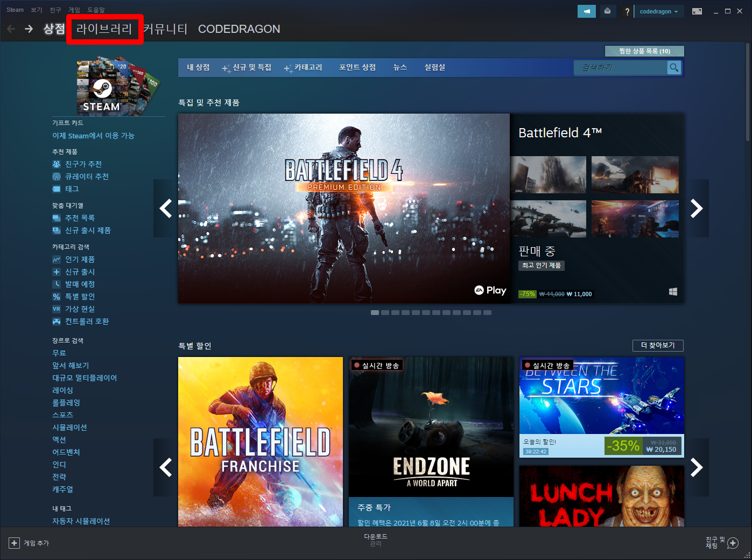The height and width of the screenshot is (560, 752).
Task: Open the tags icon 태그
Action: (57, 189)
